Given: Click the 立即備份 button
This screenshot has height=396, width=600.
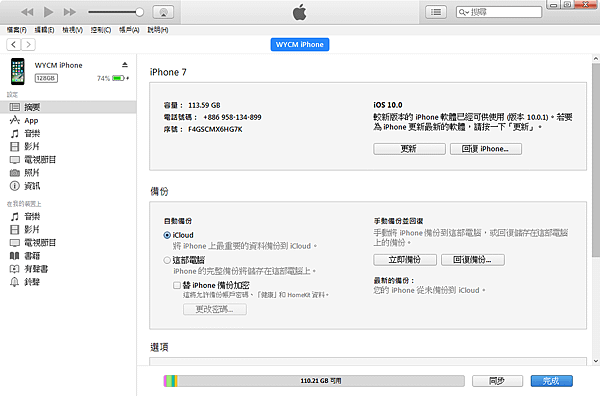Looking at the screenshot, I should coord(405,260).
